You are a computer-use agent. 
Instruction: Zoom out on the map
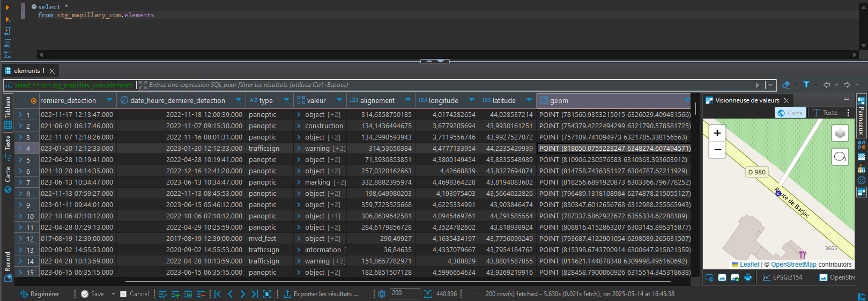coord(717,150)
